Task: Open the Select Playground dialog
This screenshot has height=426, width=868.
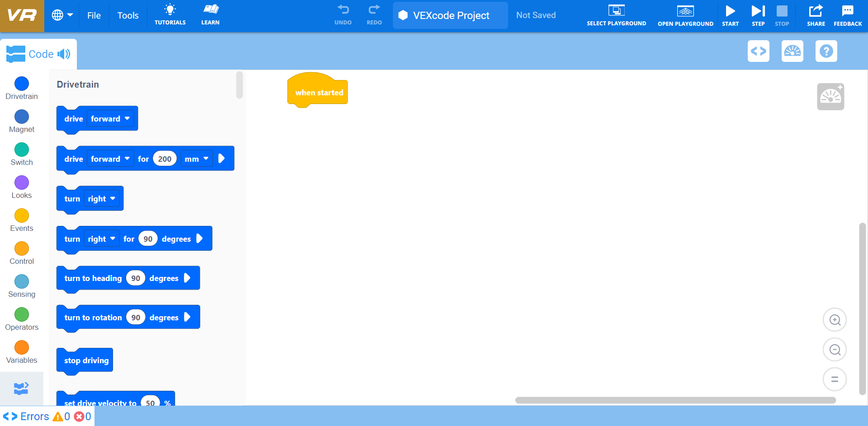Action: pyautogui.click(x=616, y=15)
